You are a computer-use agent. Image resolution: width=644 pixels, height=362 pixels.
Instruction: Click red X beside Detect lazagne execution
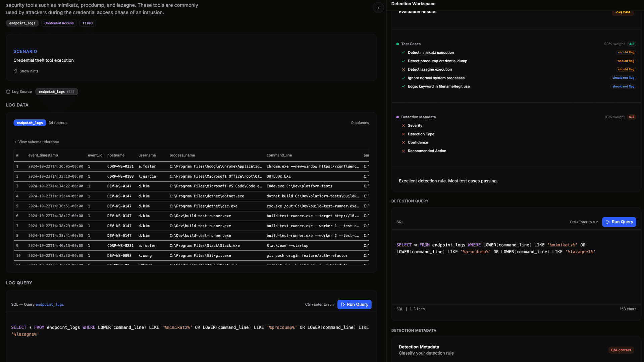(x=404, y=69)
